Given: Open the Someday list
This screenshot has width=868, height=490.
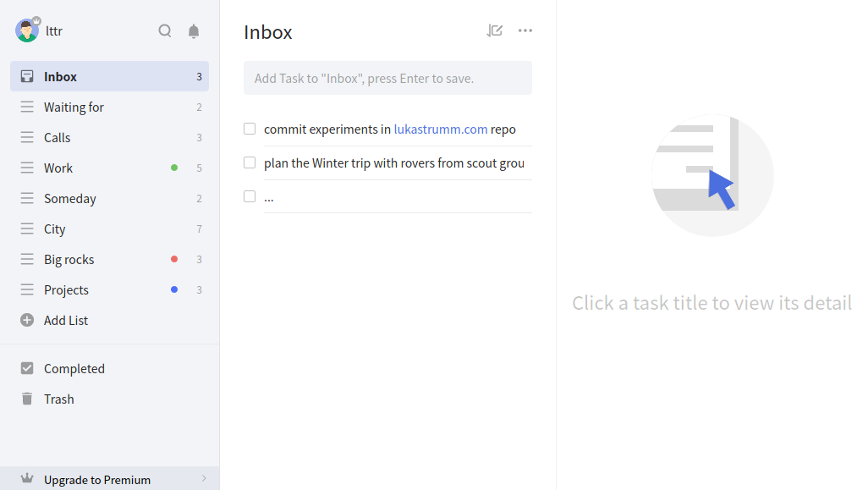Looking at the screenshot, I should [x=110, y=198].
